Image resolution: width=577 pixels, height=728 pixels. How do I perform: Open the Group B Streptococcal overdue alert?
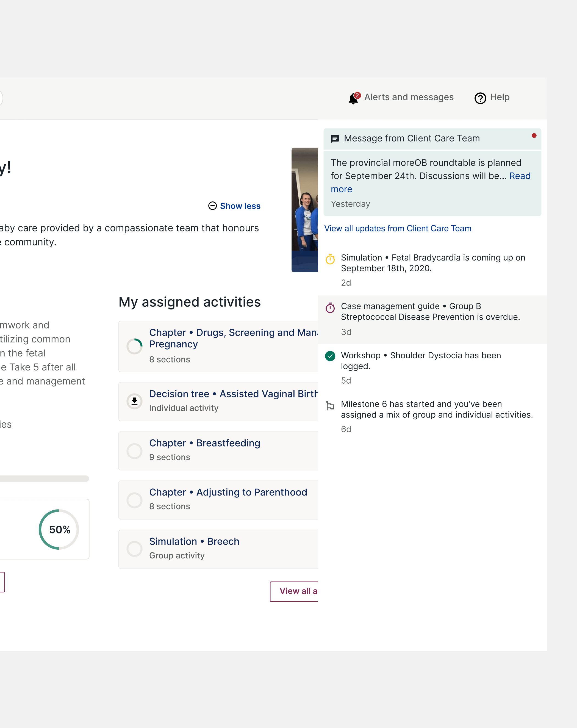pyautogui.click(x=432, y=319)
